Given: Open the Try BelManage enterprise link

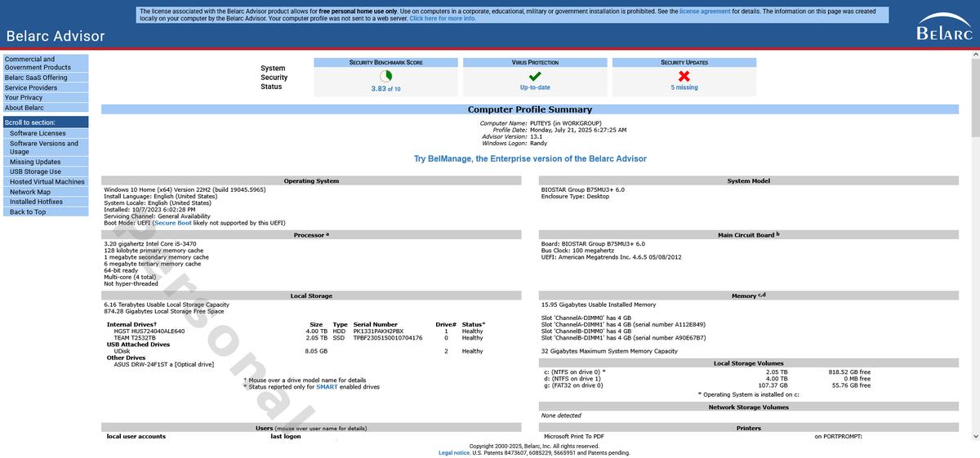Looking at the screenshot, I should (x=530, y=159).
